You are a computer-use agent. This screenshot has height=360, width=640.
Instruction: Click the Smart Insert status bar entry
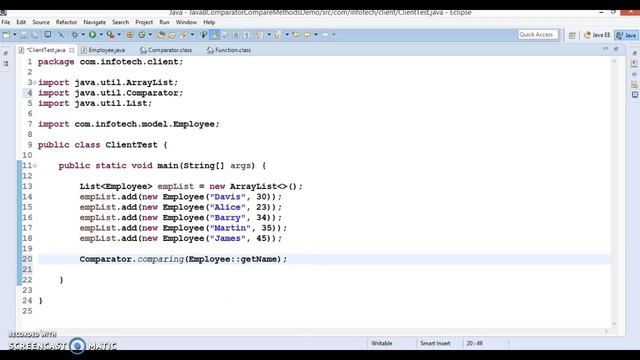coord(435,343)
